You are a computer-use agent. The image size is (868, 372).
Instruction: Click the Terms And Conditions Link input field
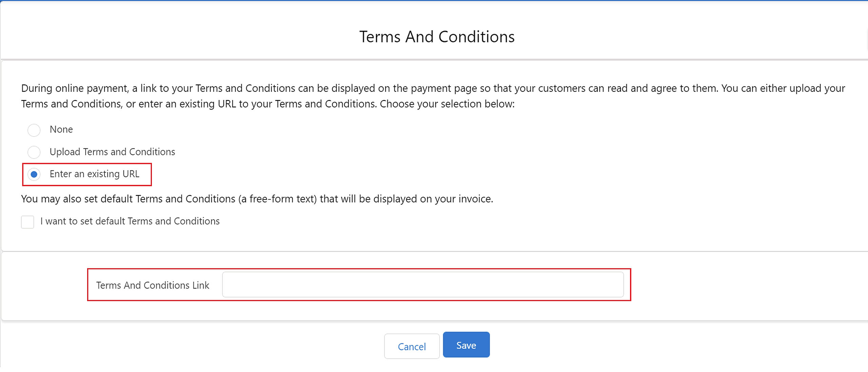(x=422, y=285)
